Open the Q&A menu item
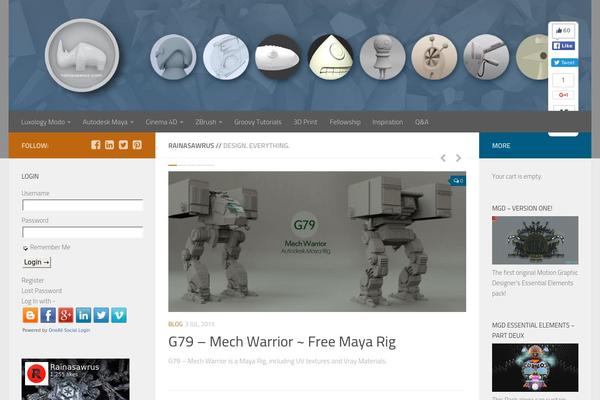 tap(422, 122)
